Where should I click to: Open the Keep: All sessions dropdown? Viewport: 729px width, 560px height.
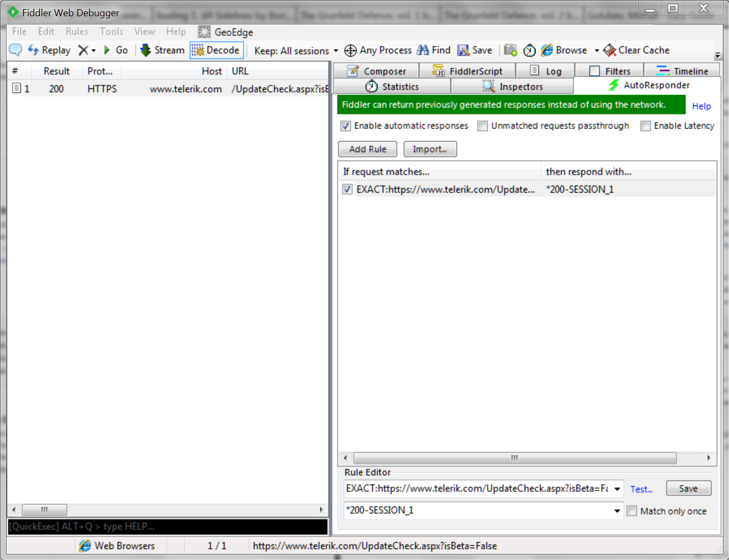296,51
